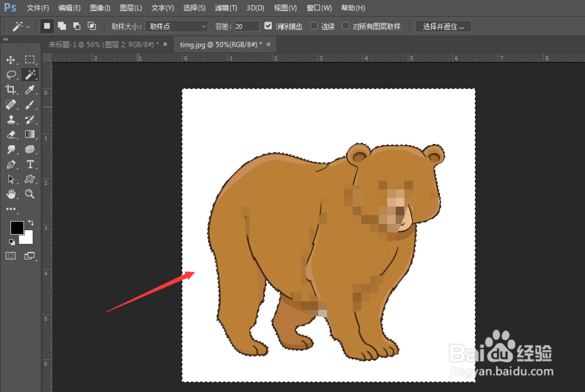Close the timg.jpg document tab
Viewport: 585px width, 392px height.
tap(269, 44)
